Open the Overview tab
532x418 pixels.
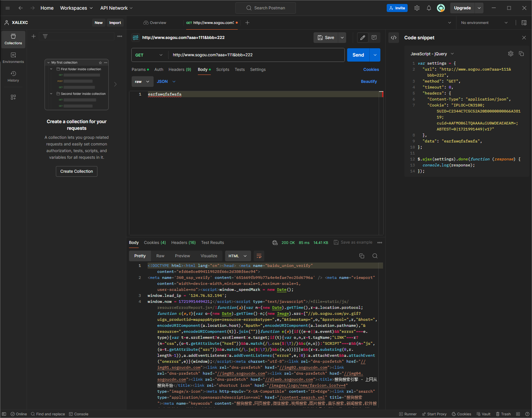coord(155,23)
